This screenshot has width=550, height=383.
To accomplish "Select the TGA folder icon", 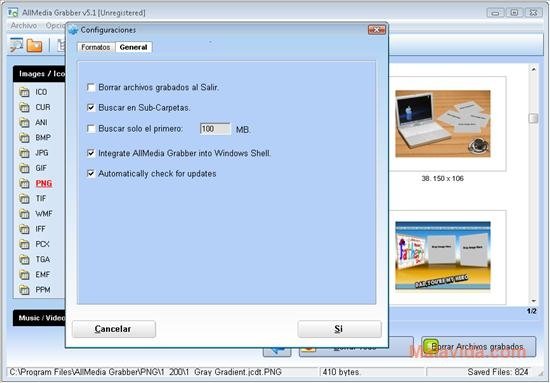I will 24,259.
